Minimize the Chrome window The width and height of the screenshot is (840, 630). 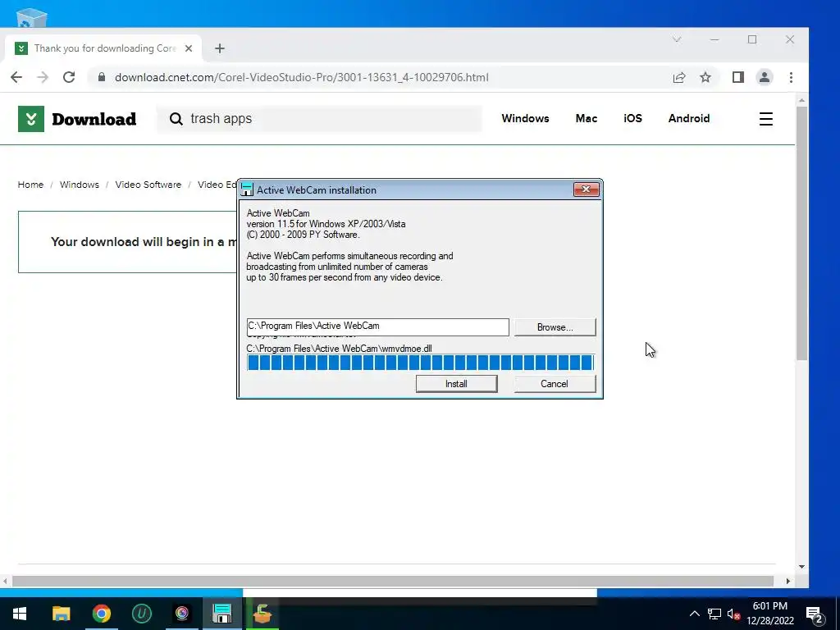point(714,39)
